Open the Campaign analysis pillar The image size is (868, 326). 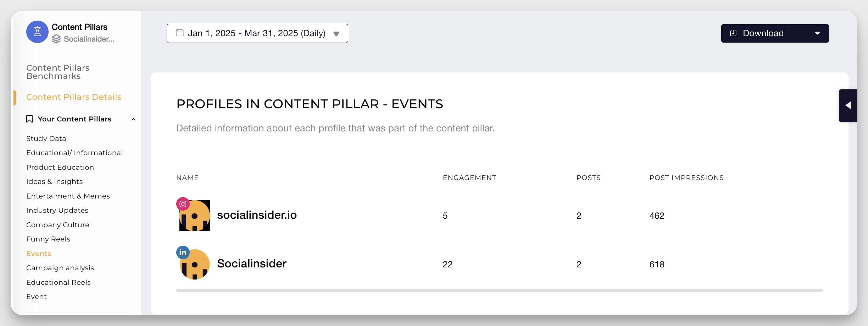tap(60, 268)
